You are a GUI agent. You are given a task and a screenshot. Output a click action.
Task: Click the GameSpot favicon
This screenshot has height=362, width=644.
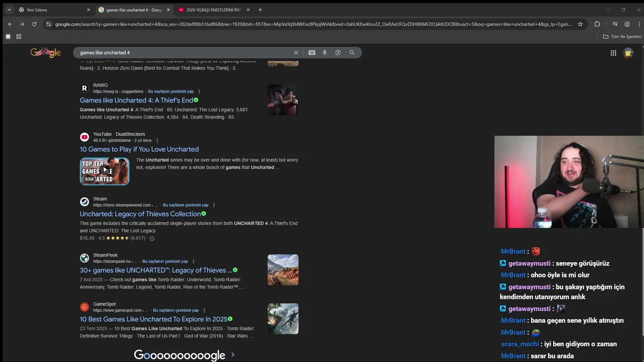tap(85, 307)
